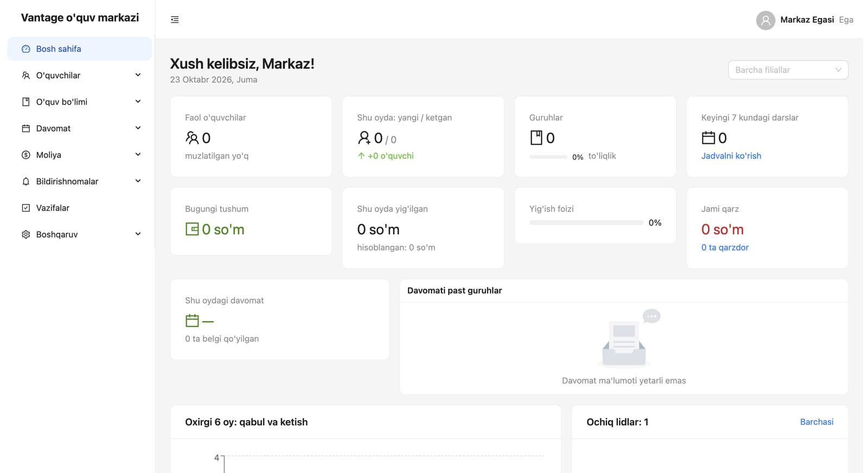Collapse sidebar using menu fold icon
The width and height of the screenshot is (868, 473).
pyautogui.click(x=175, y=20)
